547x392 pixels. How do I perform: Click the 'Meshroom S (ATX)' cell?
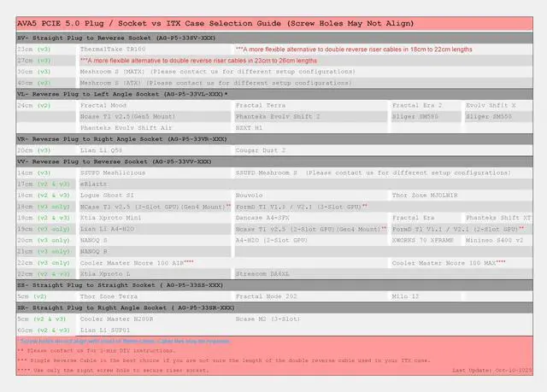[215, 83]
